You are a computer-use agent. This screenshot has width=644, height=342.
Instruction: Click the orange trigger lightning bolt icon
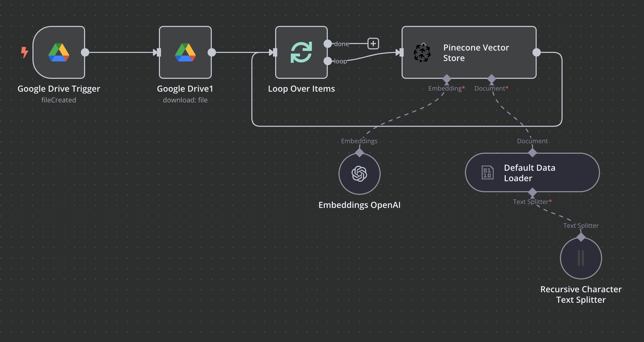pyautogui.click(x=24, y=52)
